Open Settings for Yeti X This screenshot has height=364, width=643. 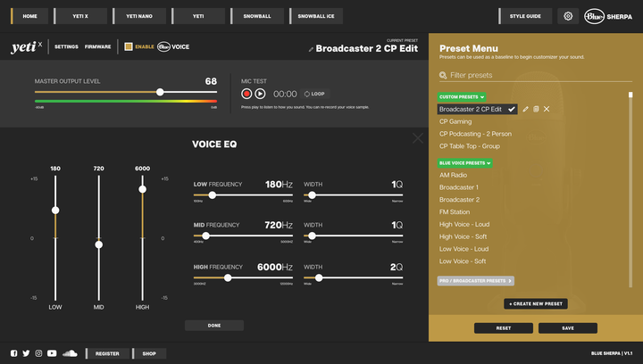(66, 46)
